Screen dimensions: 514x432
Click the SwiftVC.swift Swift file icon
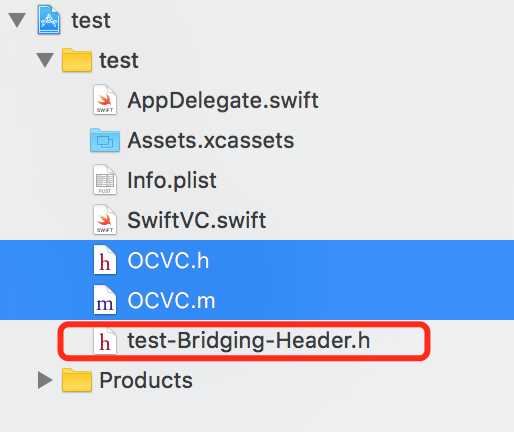(x=105, y=220)
